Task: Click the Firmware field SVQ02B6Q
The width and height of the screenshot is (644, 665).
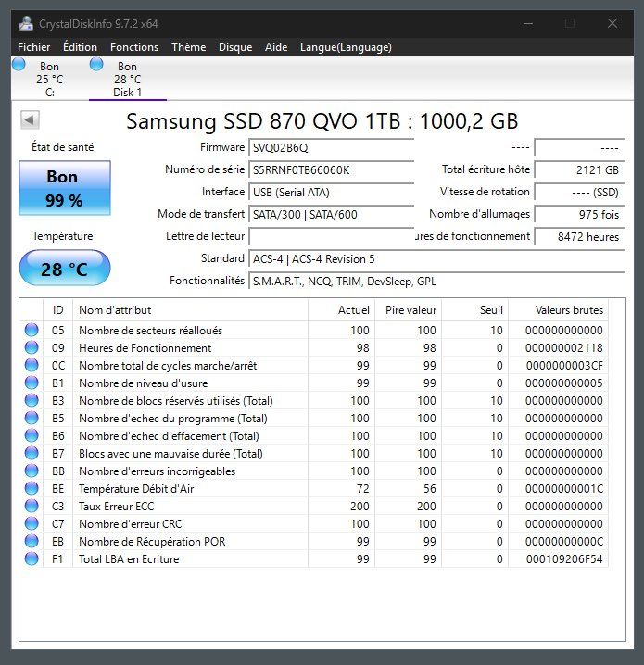Action: pos(331,147)
